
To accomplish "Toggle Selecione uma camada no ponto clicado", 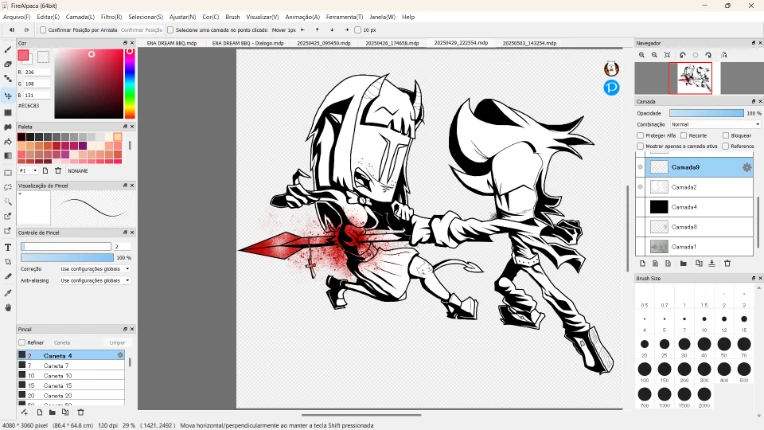I will click(170, 30).
